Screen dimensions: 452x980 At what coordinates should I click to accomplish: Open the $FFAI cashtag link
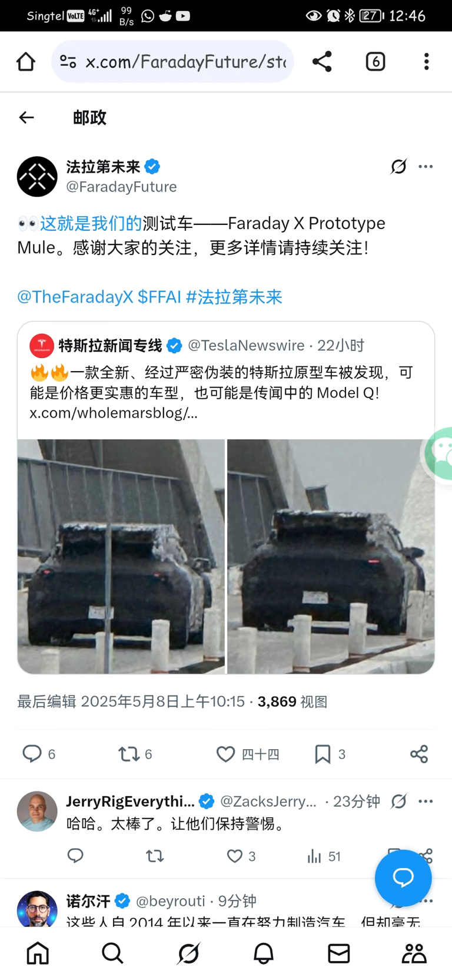click(159, 297)
